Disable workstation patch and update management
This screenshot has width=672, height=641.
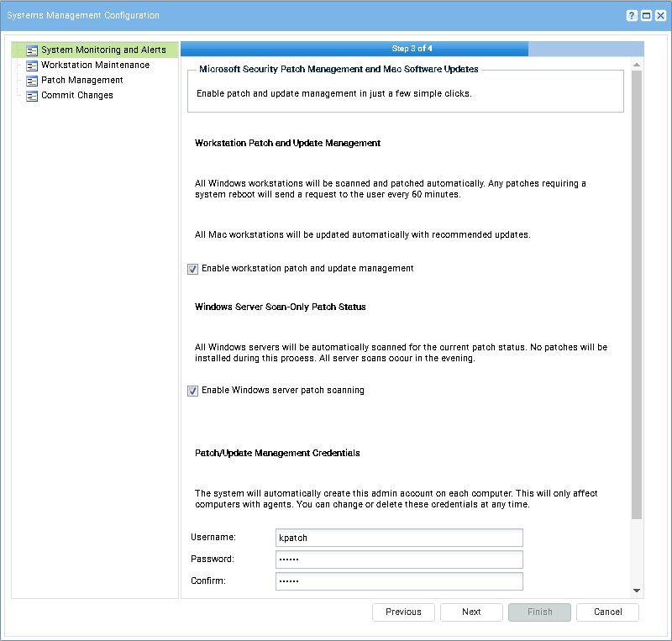click(x=193, y=269)
